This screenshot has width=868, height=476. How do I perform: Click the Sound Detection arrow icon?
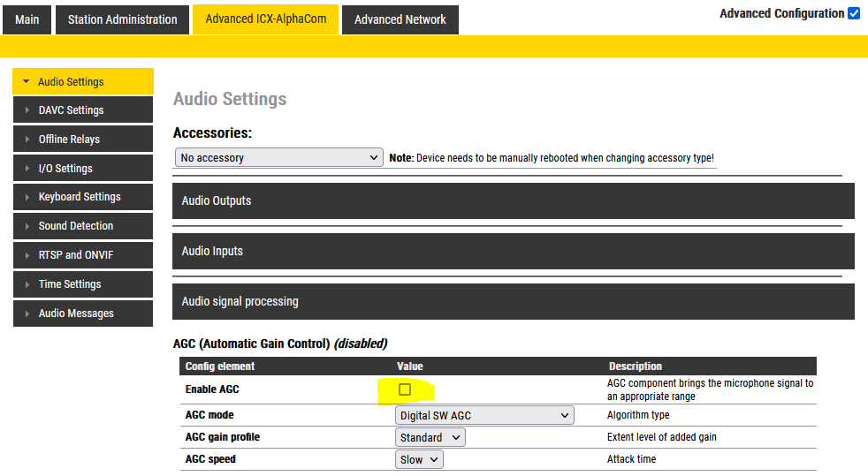click(27, 226)
